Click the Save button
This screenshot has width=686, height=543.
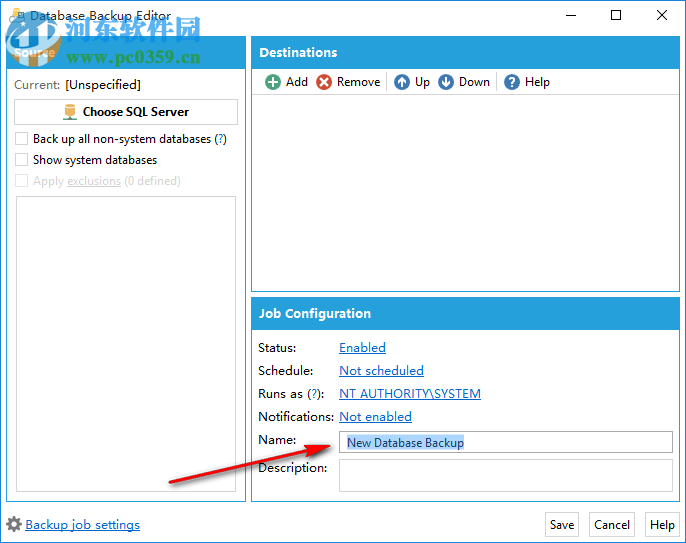click(x=562, y=524)
